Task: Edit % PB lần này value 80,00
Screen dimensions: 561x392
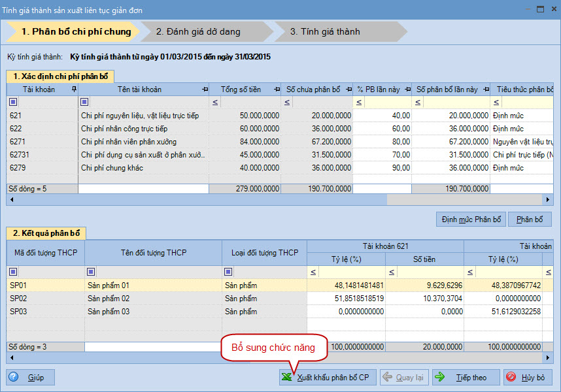Action: click(x=382, y=142)
